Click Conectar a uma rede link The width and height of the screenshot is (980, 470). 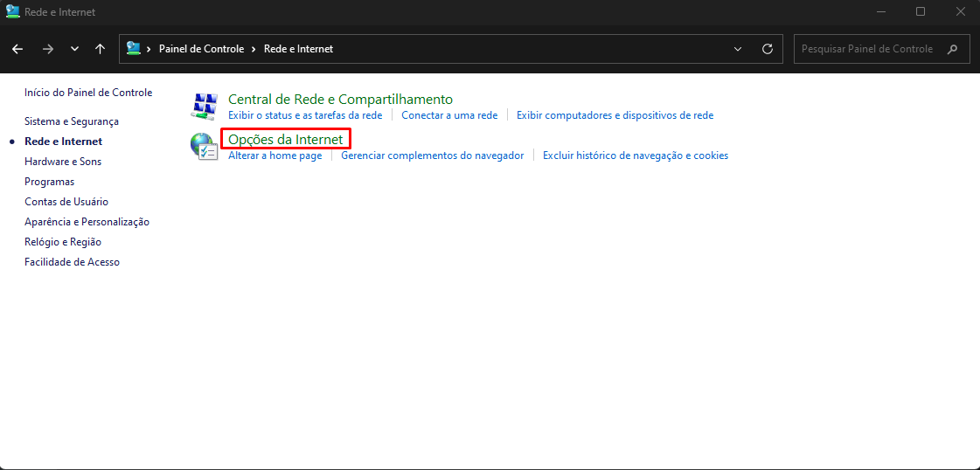coord(449,115)
